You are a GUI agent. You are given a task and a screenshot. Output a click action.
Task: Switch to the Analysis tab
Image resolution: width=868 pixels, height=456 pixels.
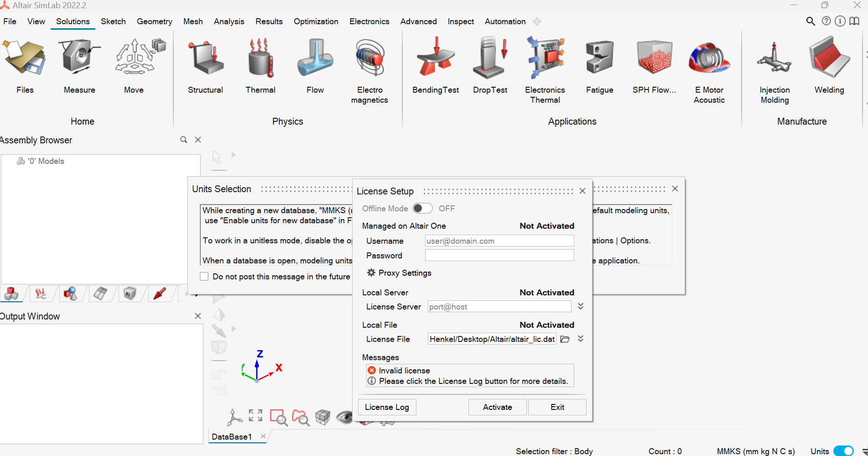point(229,21)
